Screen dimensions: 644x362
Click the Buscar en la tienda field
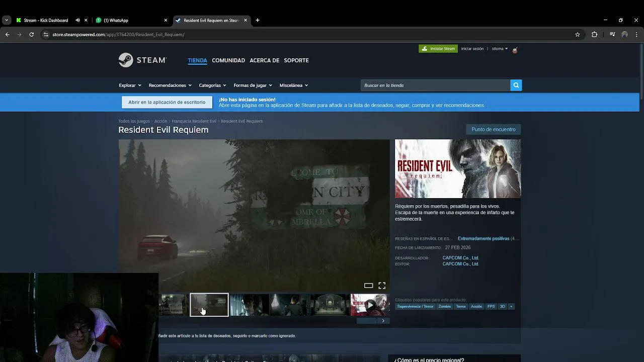tap(435, 85)
